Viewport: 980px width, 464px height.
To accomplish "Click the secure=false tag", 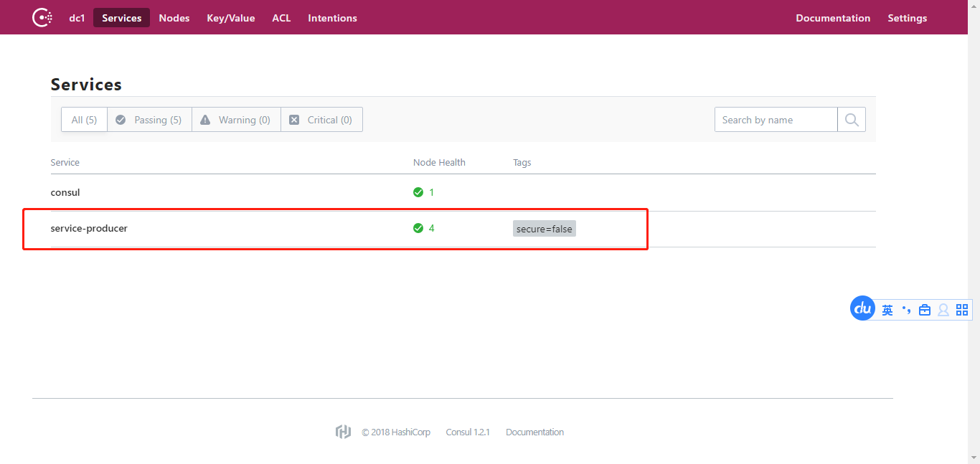I will coord(545,229).
